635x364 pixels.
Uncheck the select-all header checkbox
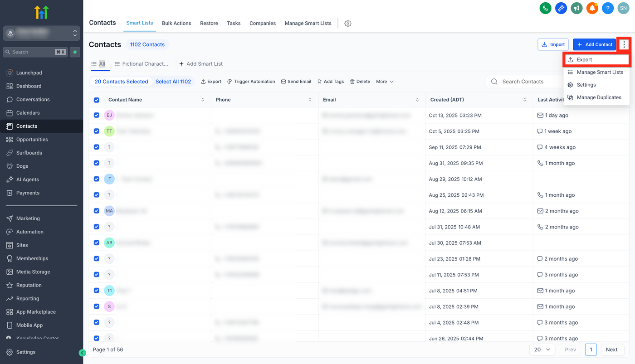pos(97,100)
